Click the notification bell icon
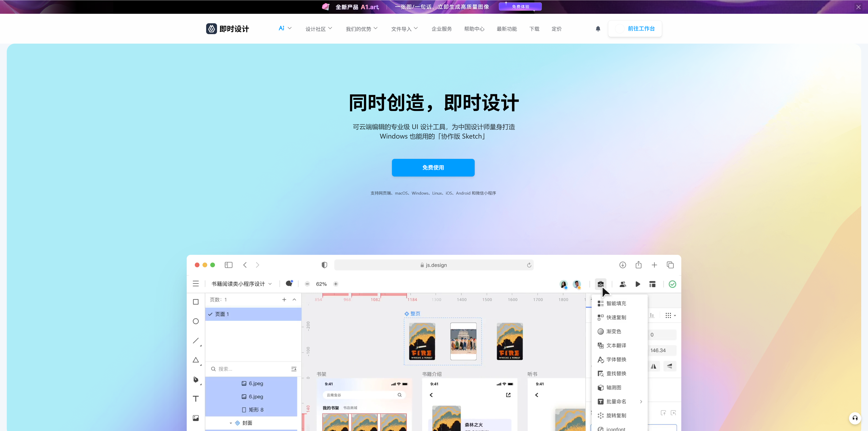This screenshot has width=868, height=431. (x=598, y=29)
